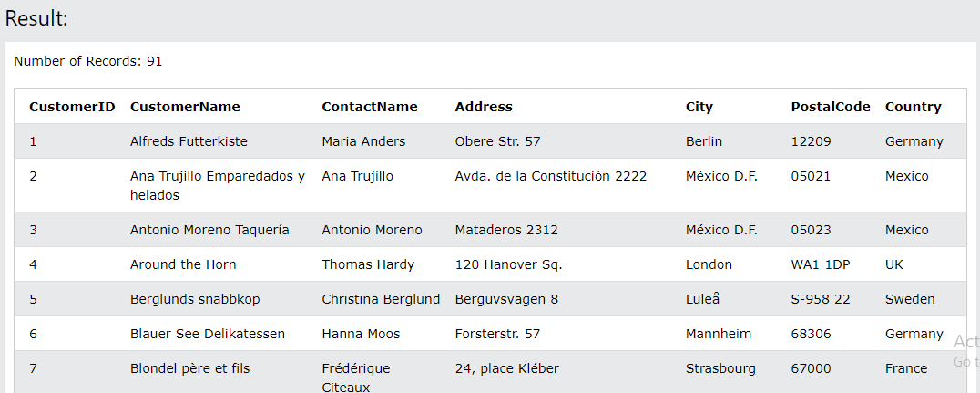Select the Berlin city cell
This screenshot has height=393, width=980.
pos(704,141)
